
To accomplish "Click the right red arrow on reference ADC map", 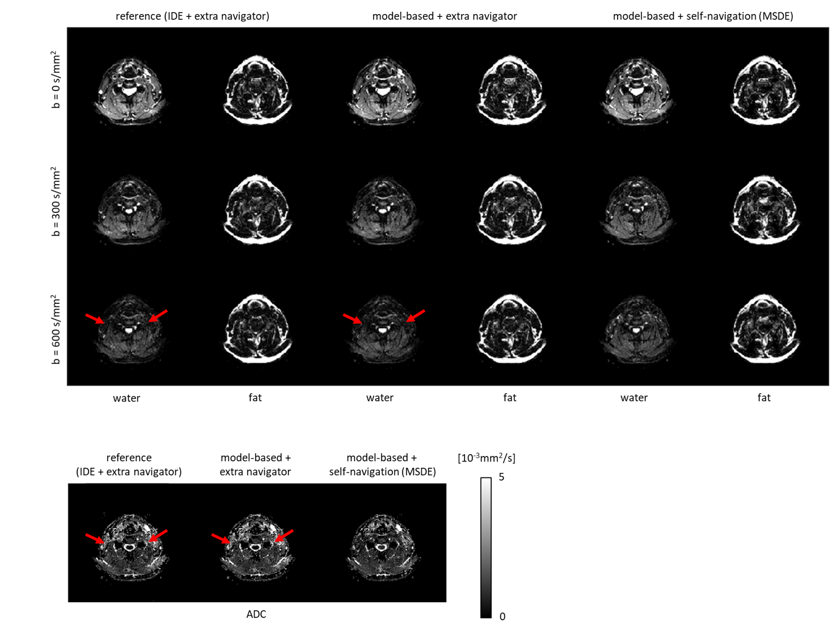I will point(158,536).
